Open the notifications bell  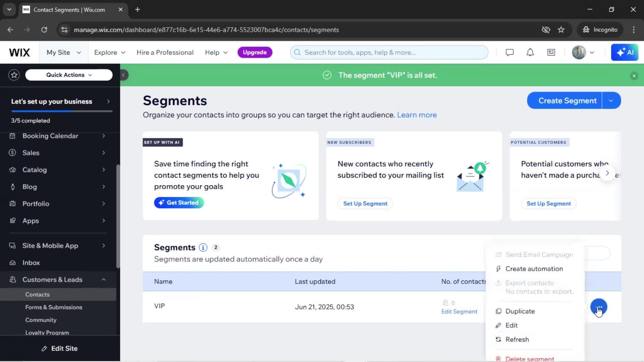(x=530, y=52)
